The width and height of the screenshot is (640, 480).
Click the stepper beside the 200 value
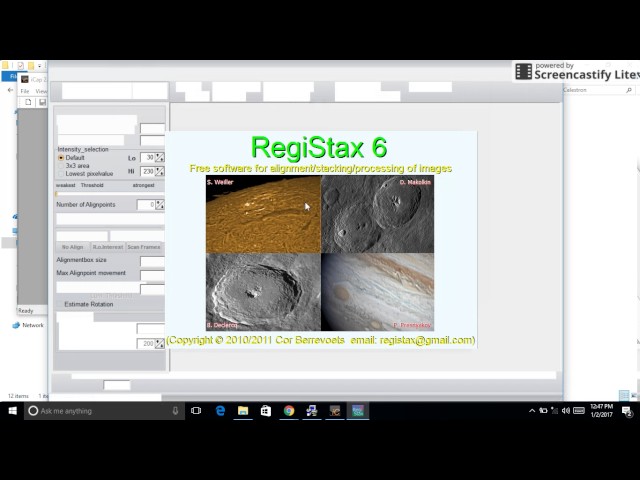pyautogui.click(x=160, y=344)
